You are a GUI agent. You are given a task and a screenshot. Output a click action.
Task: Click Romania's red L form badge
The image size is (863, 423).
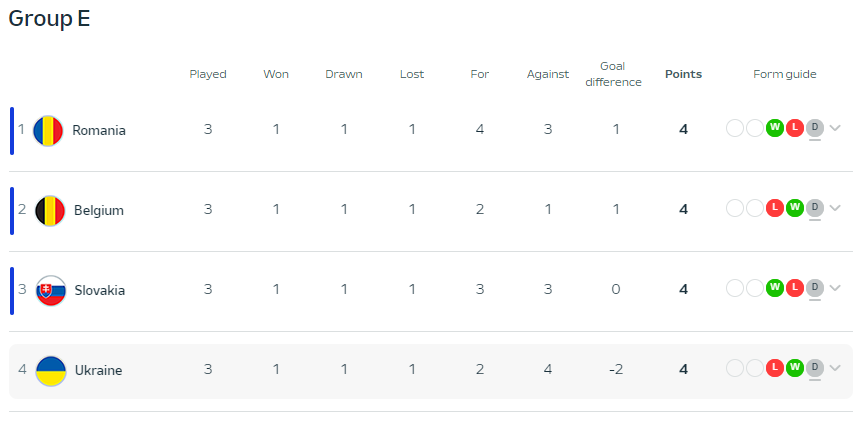click(x=795, y=128)
